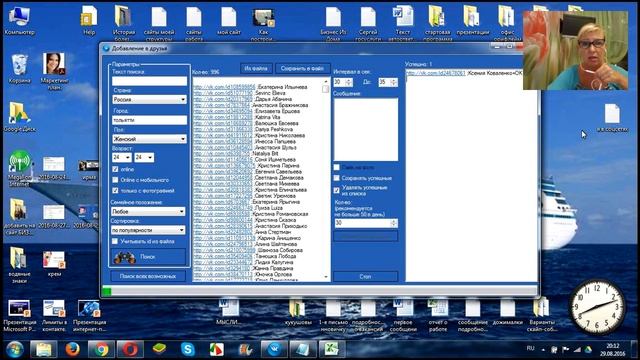Open the Текст автоответ Word document icon
This screenshot has height=360, width=640.
click(x=403, y=22)
